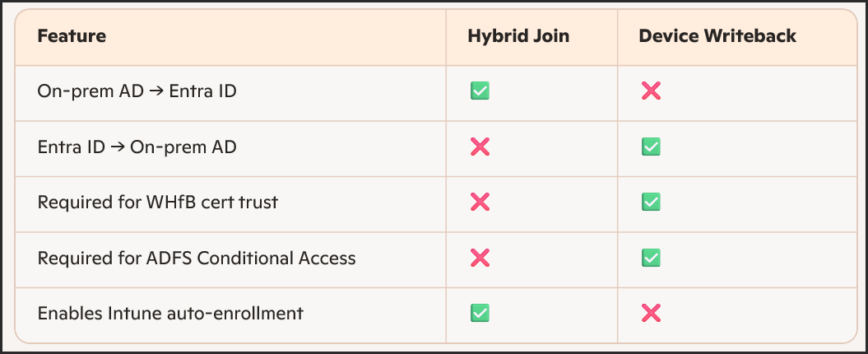Click the Feature column header

72,36
